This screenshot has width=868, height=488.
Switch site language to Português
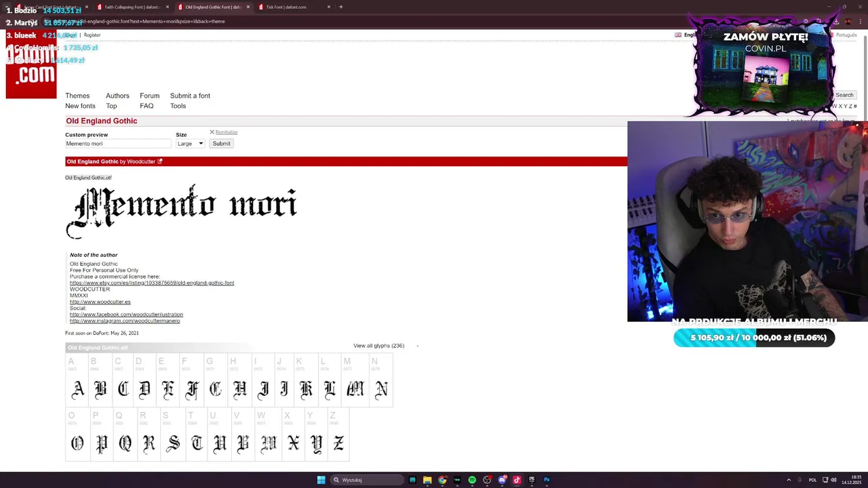pos(846,35)
